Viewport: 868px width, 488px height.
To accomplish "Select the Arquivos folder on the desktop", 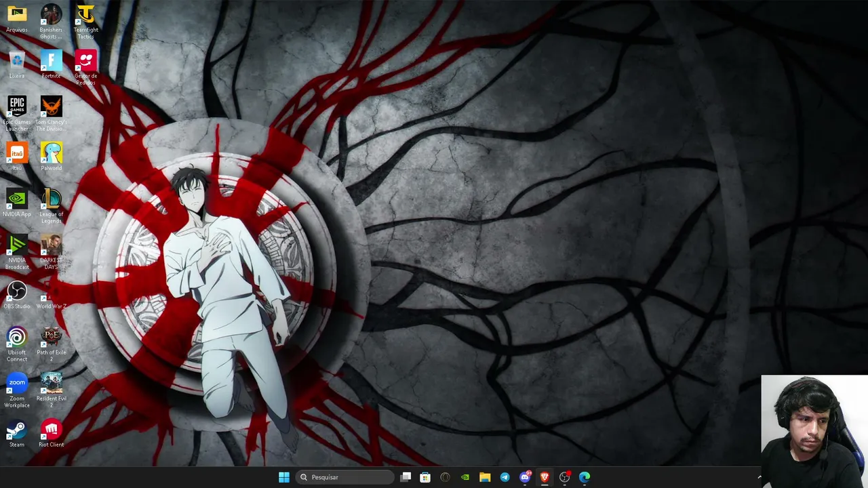I will coord(17,19).
